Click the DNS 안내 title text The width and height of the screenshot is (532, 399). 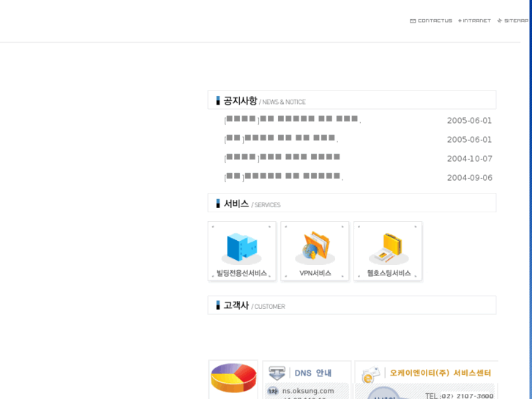(312, 373)
